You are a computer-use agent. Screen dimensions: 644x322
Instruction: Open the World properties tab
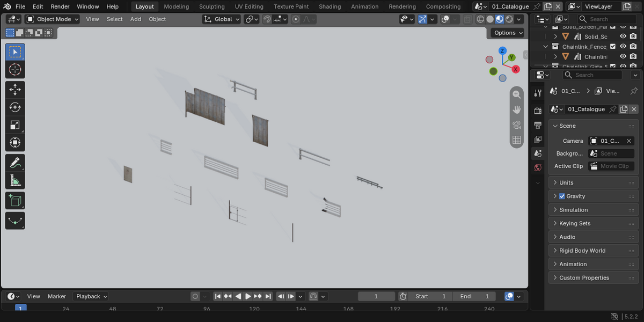pos(538,167)
